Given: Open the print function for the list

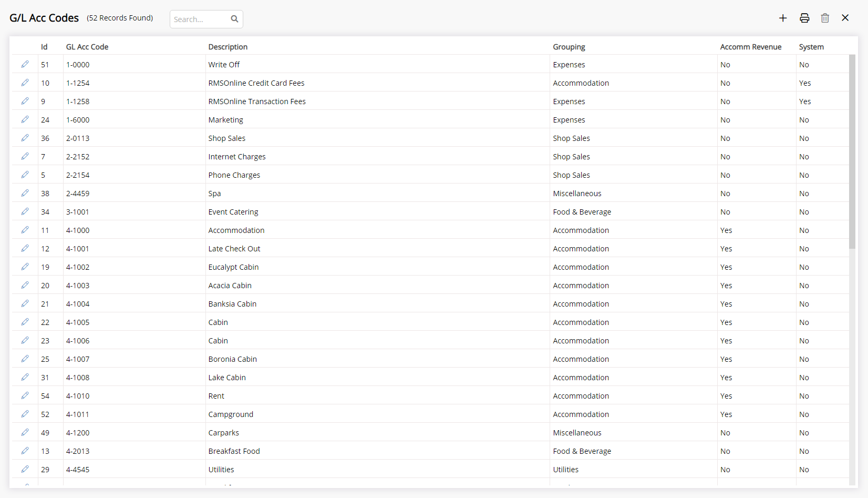Looking at the screenshot, I should coord(804,17).
